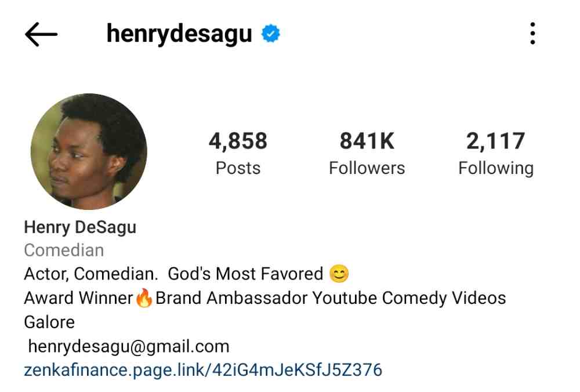
Task: Open the Followers list label
Action: pyautogui.click(x=367, y=168)
